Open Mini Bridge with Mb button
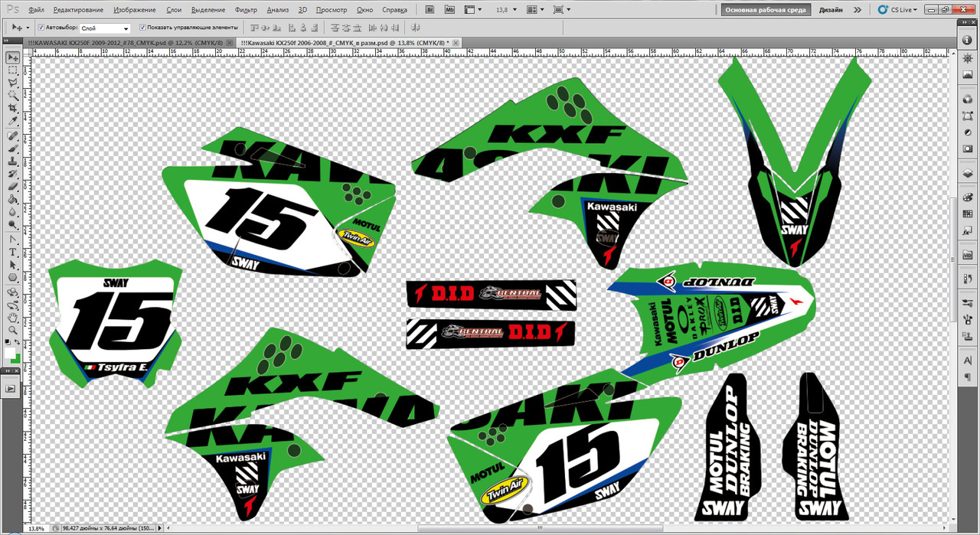The image size is (980, 535). coord(449,10)
